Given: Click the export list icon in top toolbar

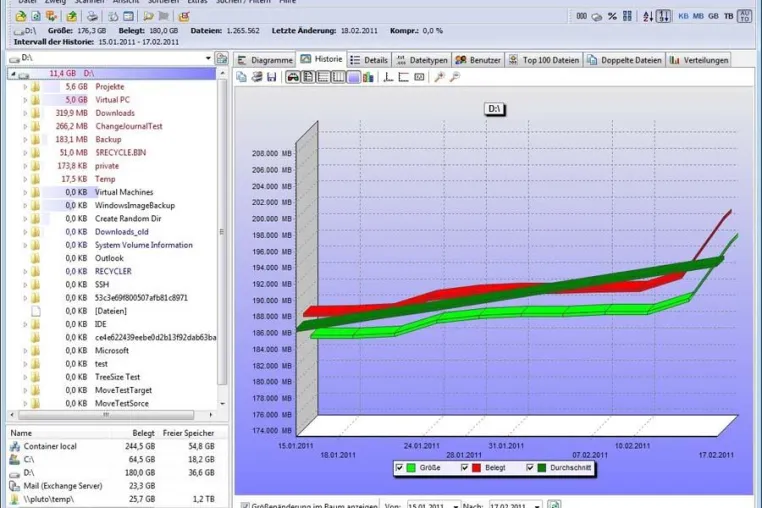Looking at the screenshot, I should click(x=184, y=16).
